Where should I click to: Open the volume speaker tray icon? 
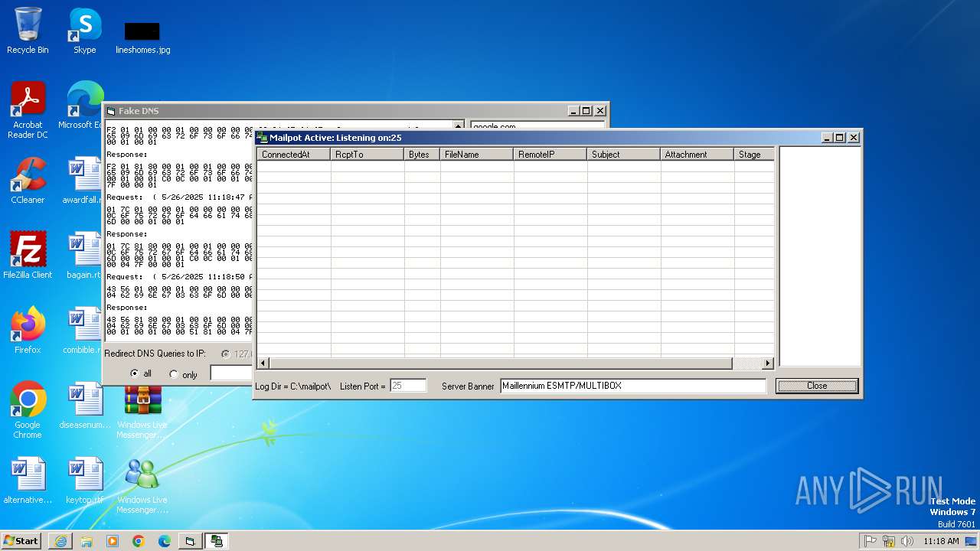[x=907, y=541]
